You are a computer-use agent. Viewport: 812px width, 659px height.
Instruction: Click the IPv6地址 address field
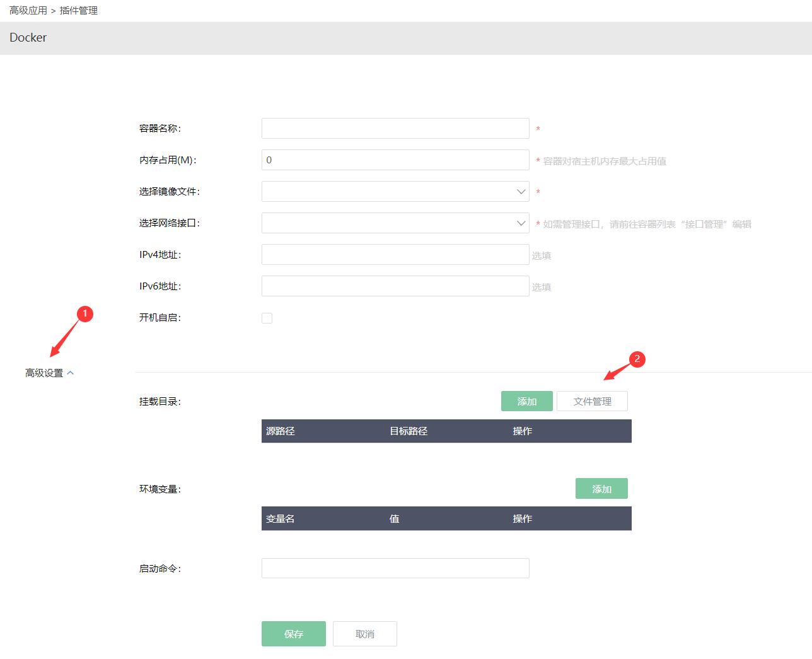pyautogui.click(x=395, y=286)
